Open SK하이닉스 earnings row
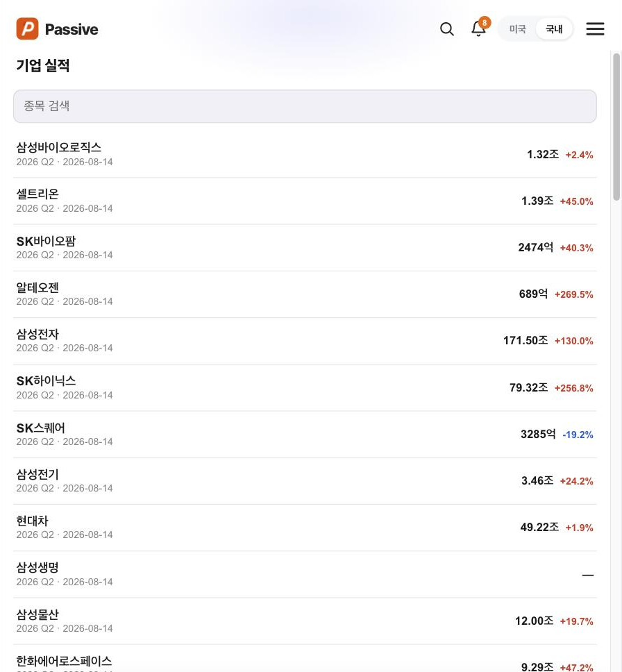Image resolution: width=622 pixels, height=672 pixels. tap(305, 388)
